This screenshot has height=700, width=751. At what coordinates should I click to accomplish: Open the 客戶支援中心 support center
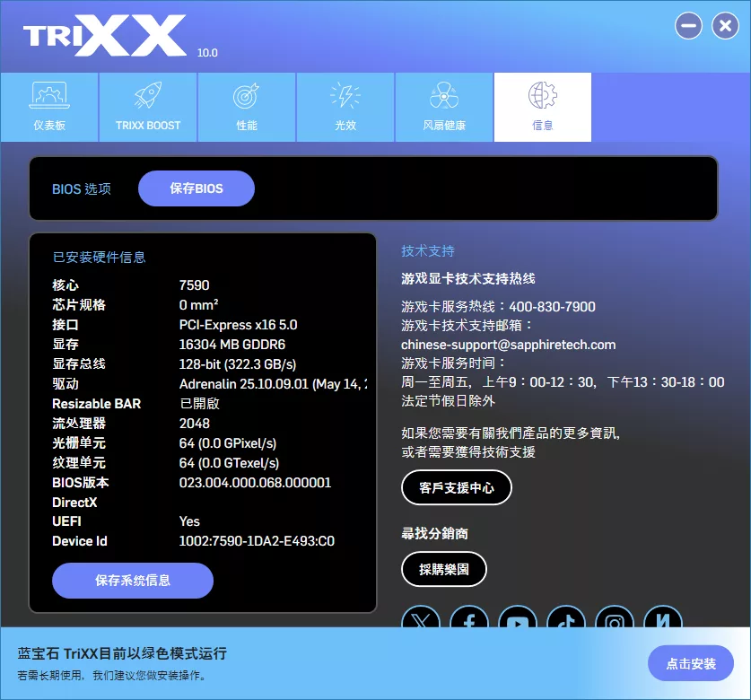[457, 487]
